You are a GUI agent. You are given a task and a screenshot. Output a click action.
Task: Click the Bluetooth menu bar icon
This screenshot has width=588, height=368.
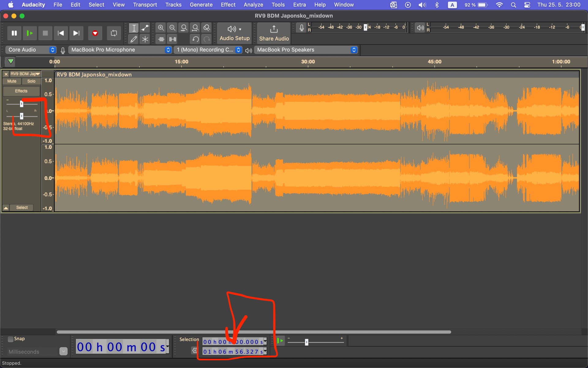(x=437, y=5)
